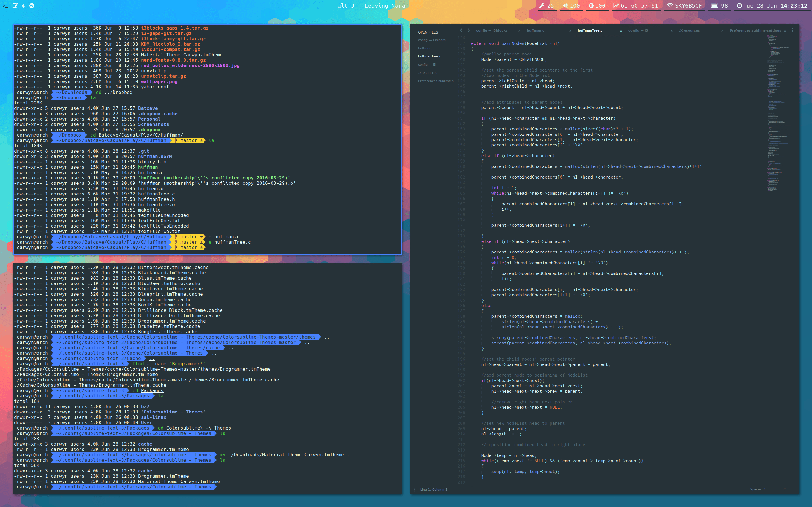
Task: Click the WiFi network SKY6B5CF indicator
Action: 684,6
